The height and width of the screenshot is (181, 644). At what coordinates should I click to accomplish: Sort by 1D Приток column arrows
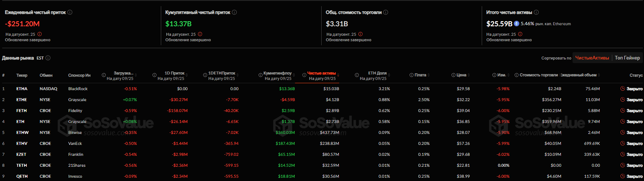coord(187,75)
